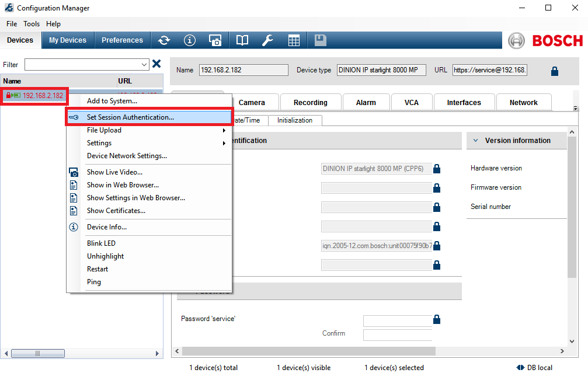
Task: Switch to the My Devices tab
Action: pyautogui.click(x=68, y=40)
